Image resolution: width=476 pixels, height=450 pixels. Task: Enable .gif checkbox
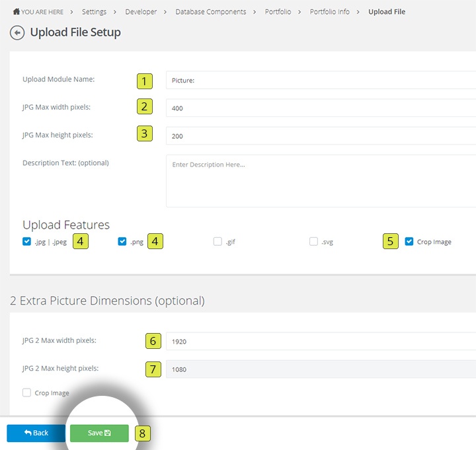tap(218, 242)
